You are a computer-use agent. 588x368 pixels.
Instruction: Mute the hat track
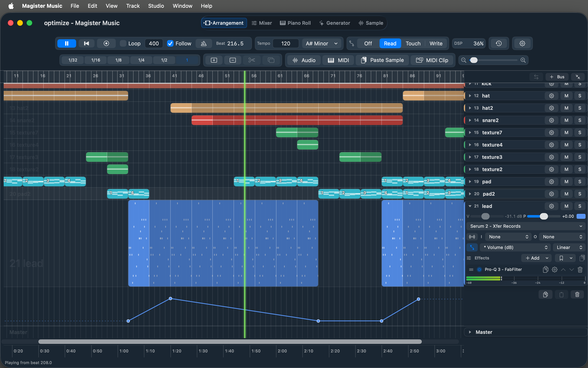point(566,96)
